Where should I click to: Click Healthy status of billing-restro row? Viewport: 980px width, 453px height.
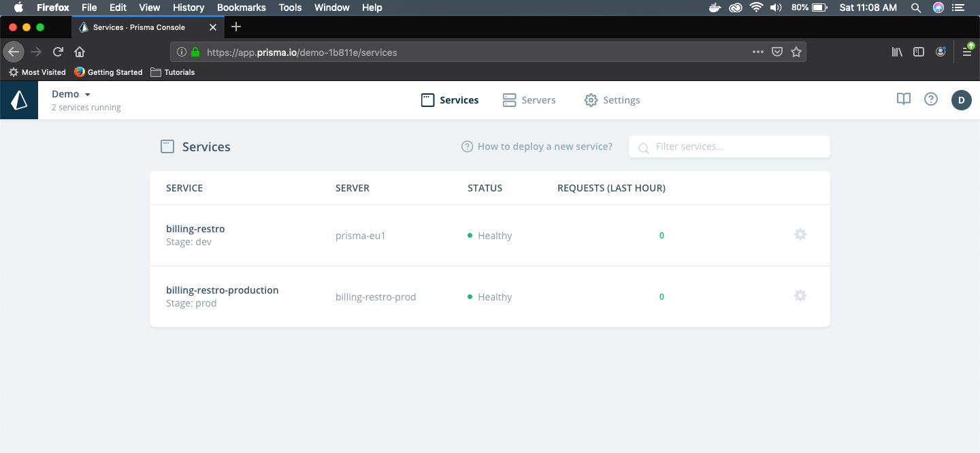pos(490,236)
